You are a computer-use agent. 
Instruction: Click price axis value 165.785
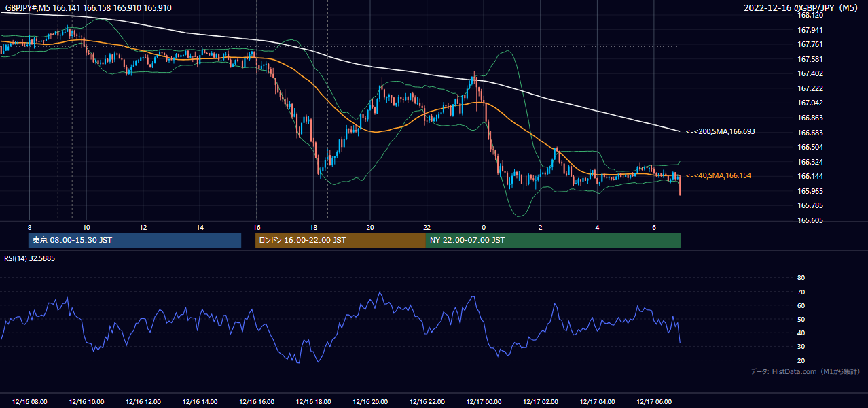click(x=810, y=205)
